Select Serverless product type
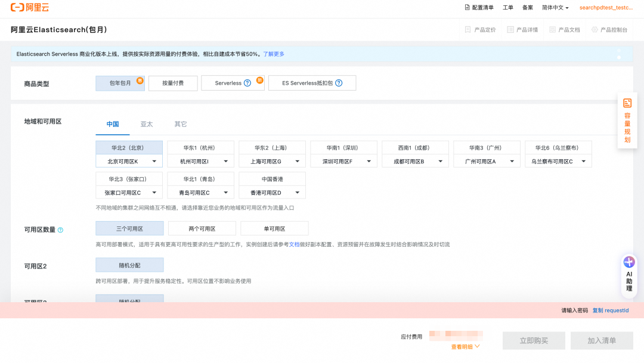 tap(233, 83)
